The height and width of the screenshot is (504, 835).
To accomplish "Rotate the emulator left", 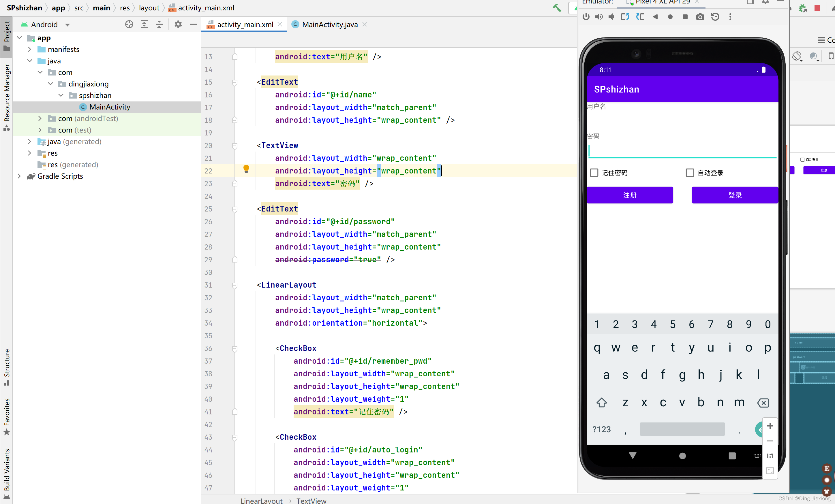I will pos(625,17).
